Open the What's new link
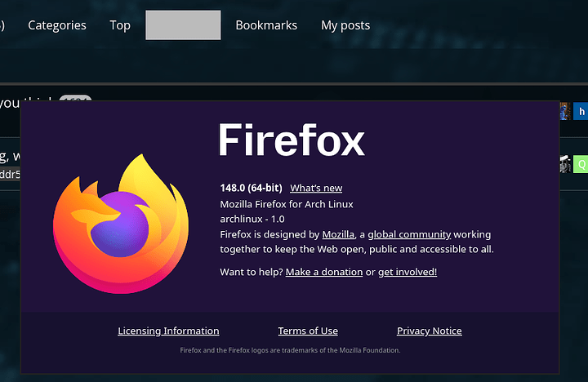Screen dimensions: 588x382 (316, 188)
